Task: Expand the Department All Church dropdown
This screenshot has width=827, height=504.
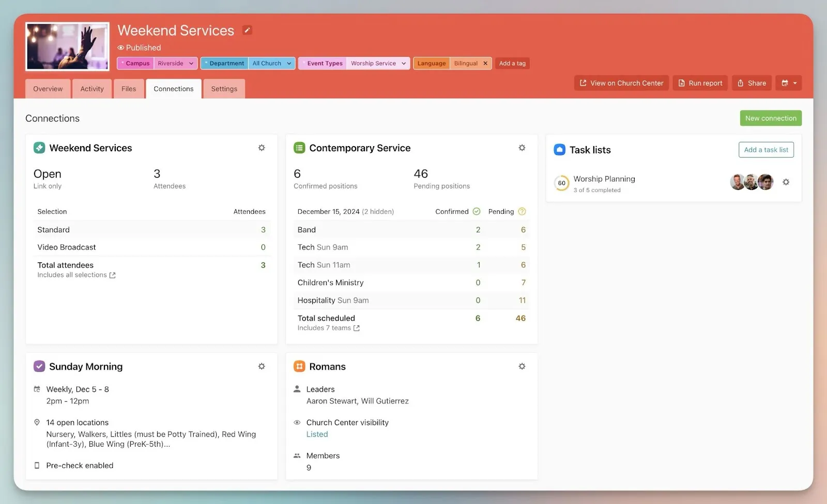Action: 288,64
